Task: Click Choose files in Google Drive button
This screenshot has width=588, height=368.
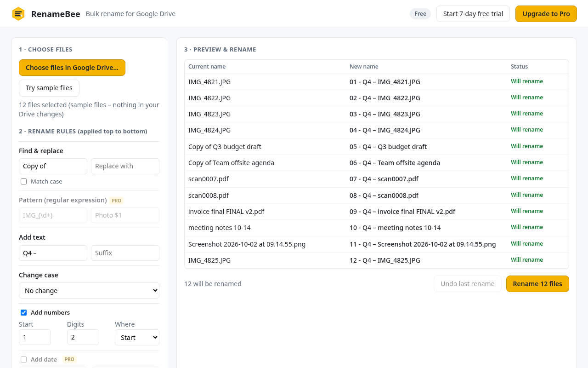Action: pyautogui.click(x=72, y=68)
